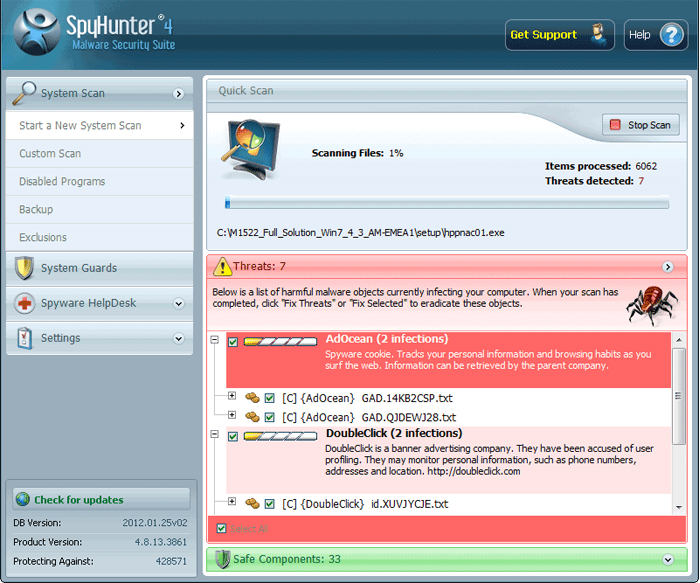Image resolution: width=700 pixels, height=583 pixels.
Task: Click the Safe Components shield icon
Action: coord(222,559)
